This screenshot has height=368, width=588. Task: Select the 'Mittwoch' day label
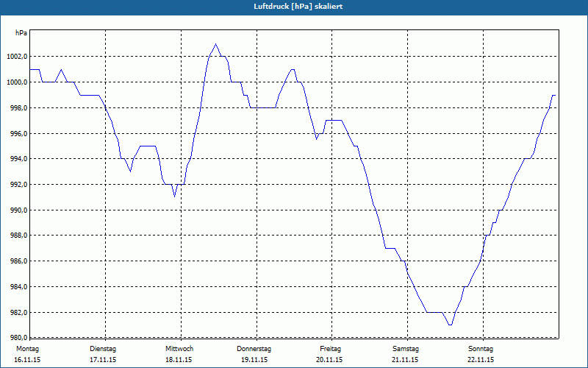[179, 349]
